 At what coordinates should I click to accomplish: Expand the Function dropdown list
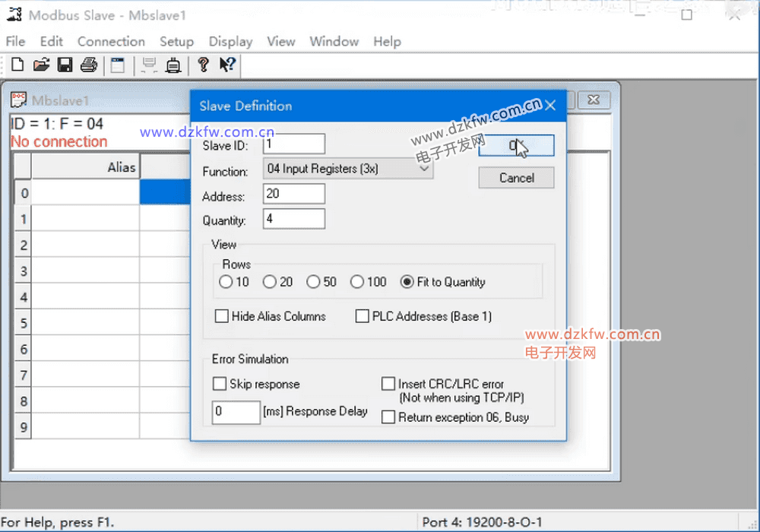424,169
